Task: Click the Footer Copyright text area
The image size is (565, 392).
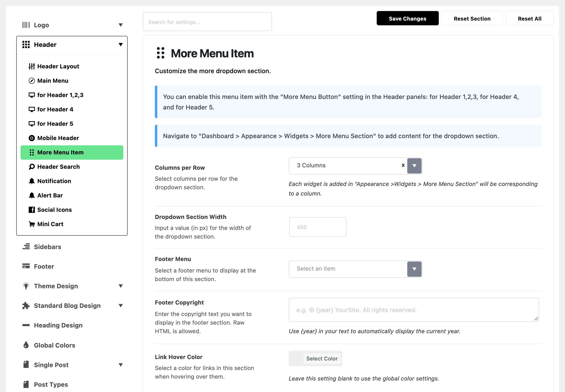Action: tap(414, 310)
